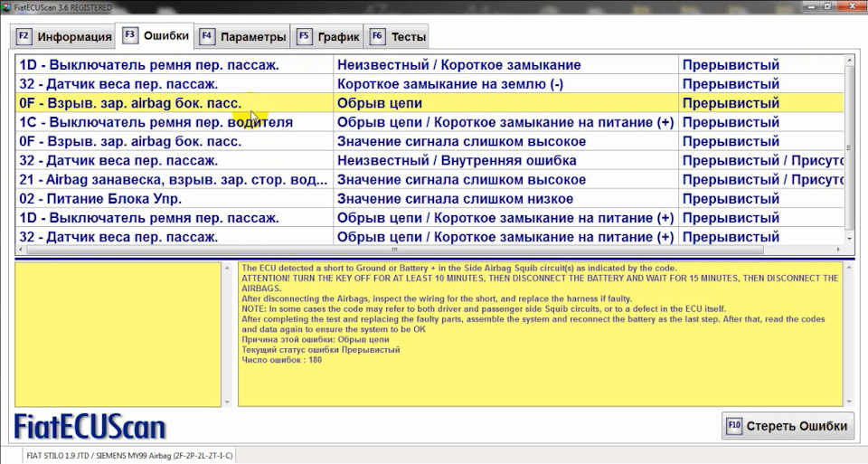Click the FIAT STILO 1.9 JTD status bar entry

coord(130,456)
